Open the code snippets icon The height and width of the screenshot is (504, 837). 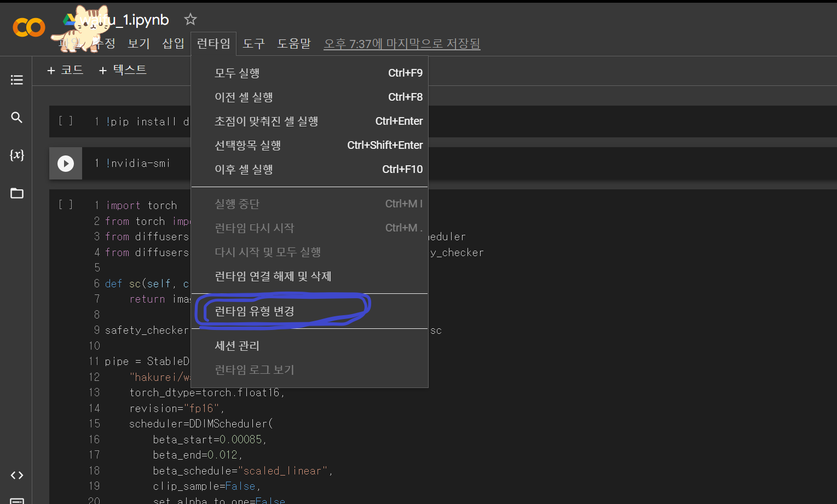point(17,475)
